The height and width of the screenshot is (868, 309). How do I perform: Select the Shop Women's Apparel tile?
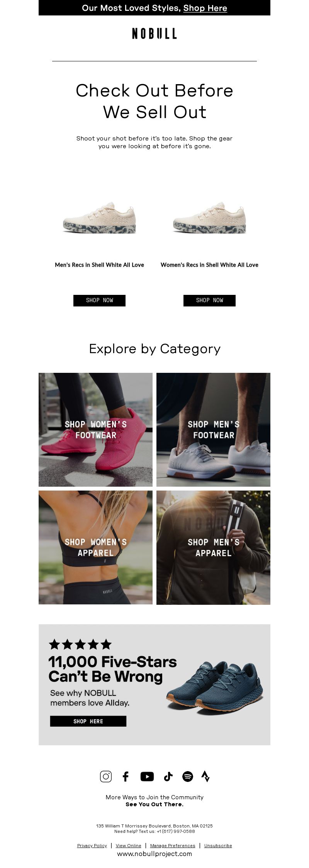click(95, 548)
